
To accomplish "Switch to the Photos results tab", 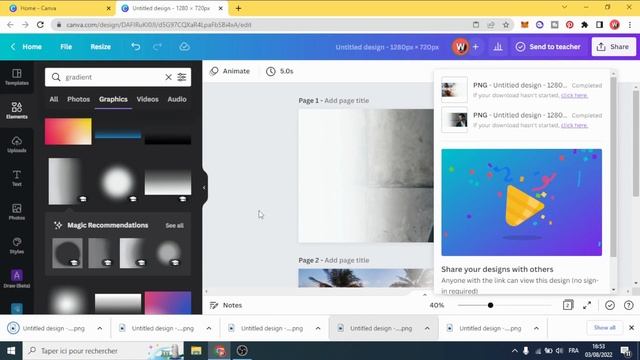I will 78,99.
